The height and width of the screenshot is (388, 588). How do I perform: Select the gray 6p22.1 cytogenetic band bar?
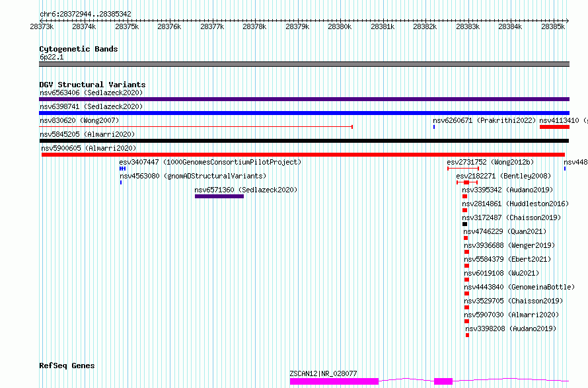click(x=304, y=64)
